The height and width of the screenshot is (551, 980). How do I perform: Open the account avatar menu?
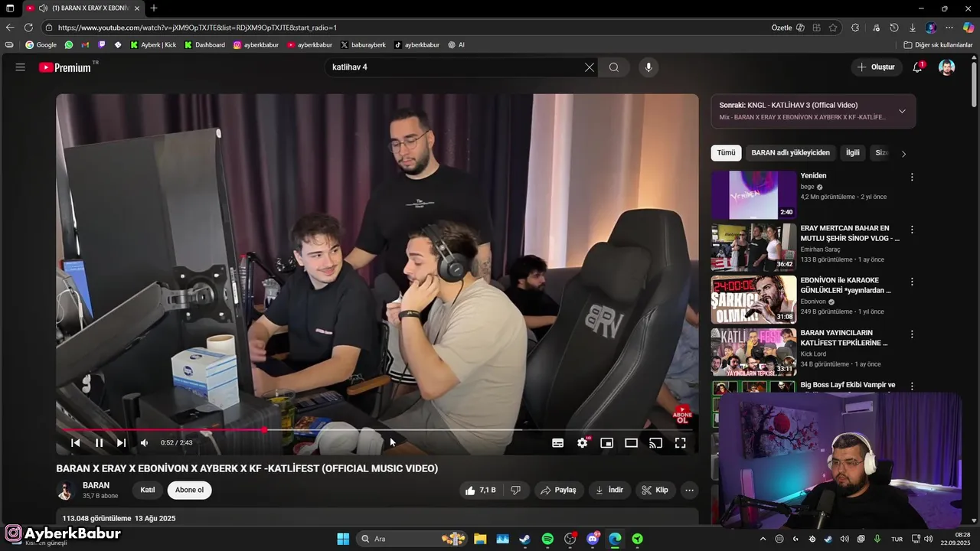947,67
